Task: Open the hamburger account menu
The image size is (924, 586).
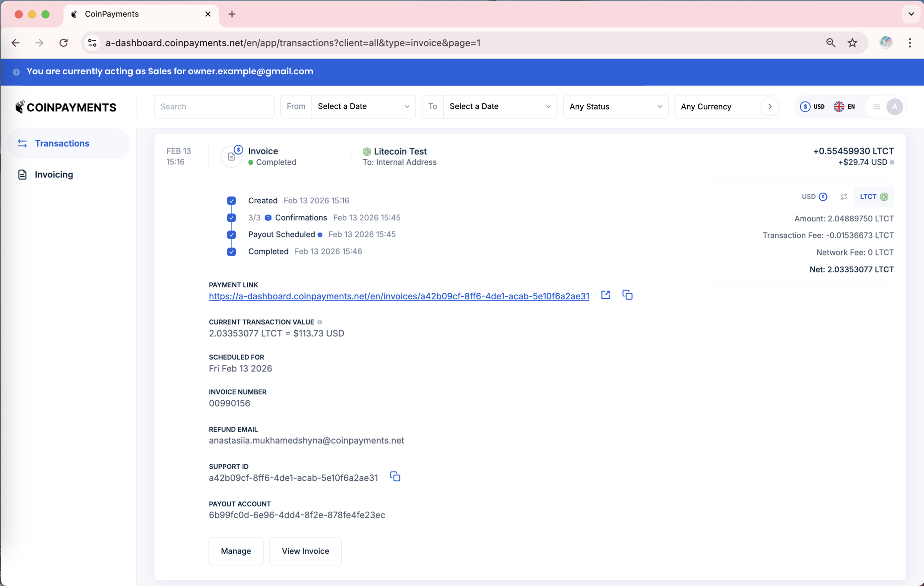Action: pyautogui.click(x=877, y=106)
